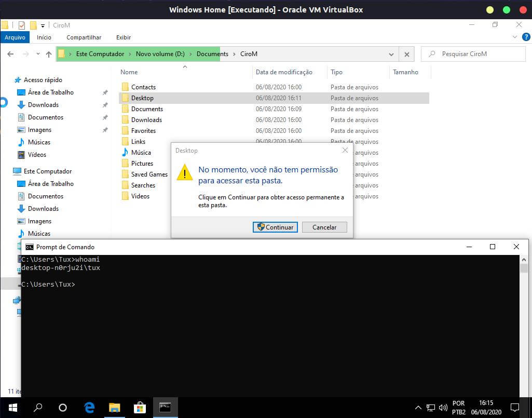Open Documentos under Este Computador
The width and height of the screenshot is (532, 418).
tap(46, 196)
